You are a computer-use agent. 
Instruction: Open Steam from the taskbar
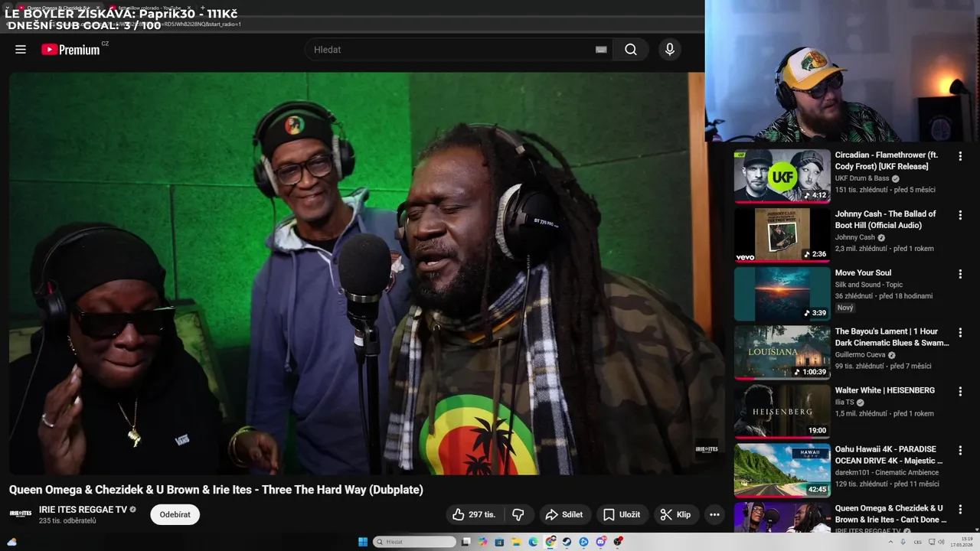tap(567, 542)
